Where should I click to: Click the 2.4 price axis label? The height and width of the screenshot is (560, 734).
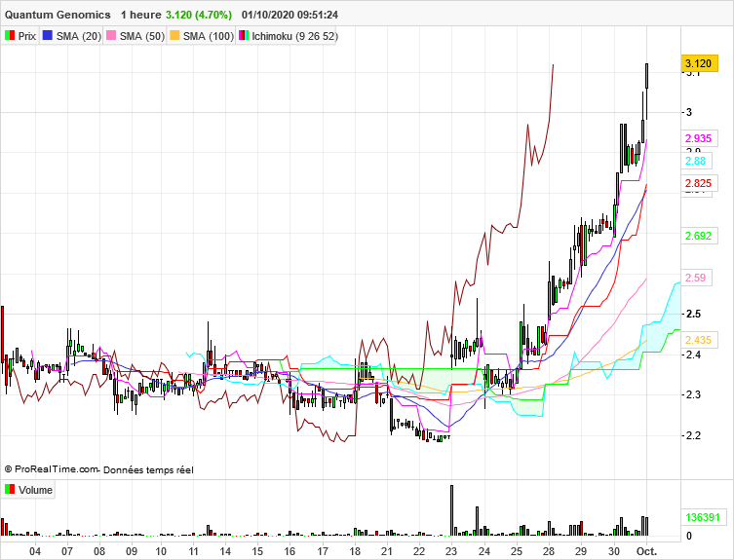[x=693, y=355]
